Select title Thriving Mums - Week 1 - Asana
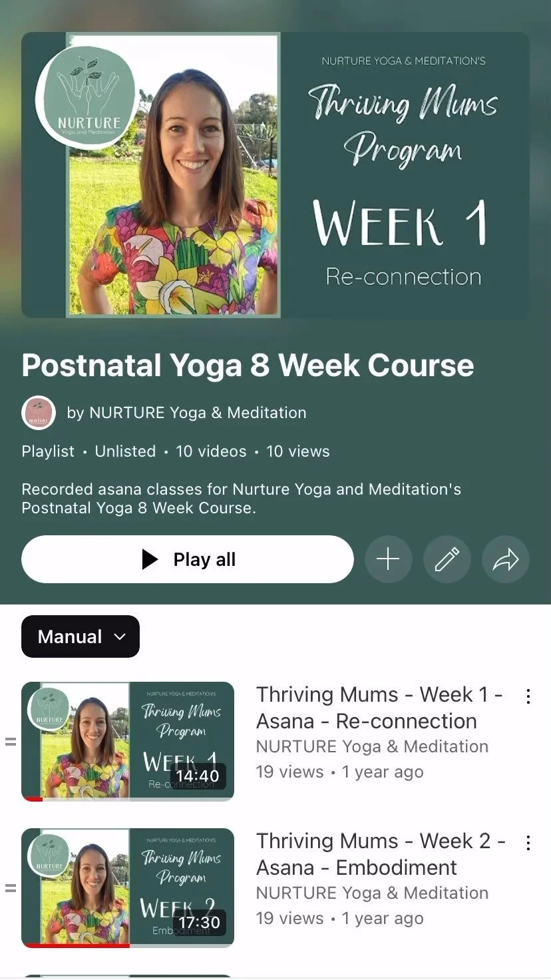Viewport: 551px width, 980px height. pos(379,708)
